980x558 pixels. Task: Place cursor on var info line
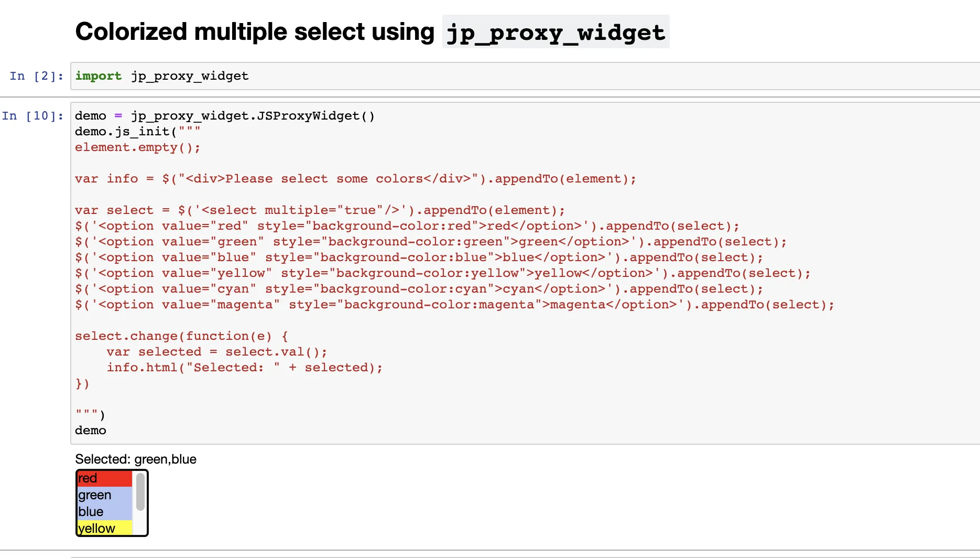coord(355,179)
